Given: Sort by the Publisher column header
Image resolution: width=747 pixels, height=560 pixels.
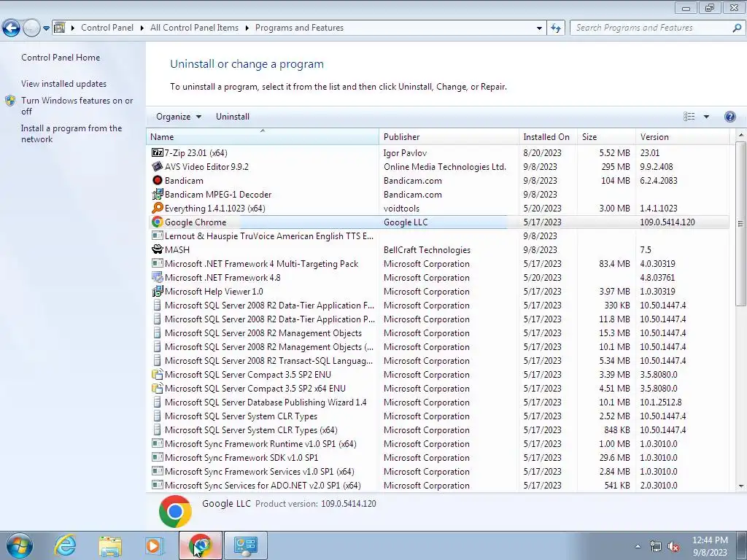Looking at the screenshot, I should coord(449,136).
